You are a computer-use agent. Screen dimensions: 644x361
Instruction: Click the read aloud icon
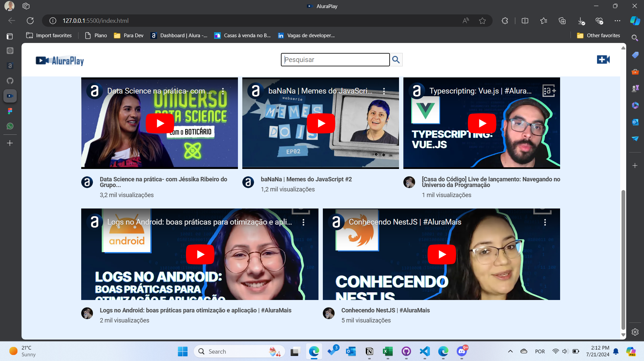click(x=465, y=21)
